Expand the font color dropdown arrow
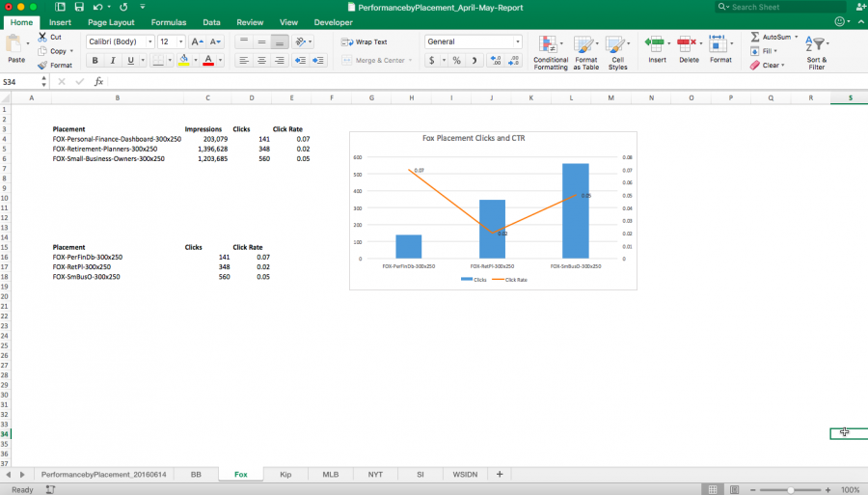Image resolution: width=868 pixels, height=495 pixels. point(220,61)
